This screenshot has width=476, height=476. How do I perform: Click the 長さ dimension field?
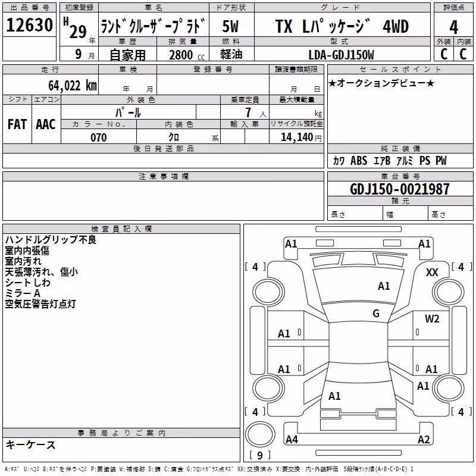click(355, 214)
